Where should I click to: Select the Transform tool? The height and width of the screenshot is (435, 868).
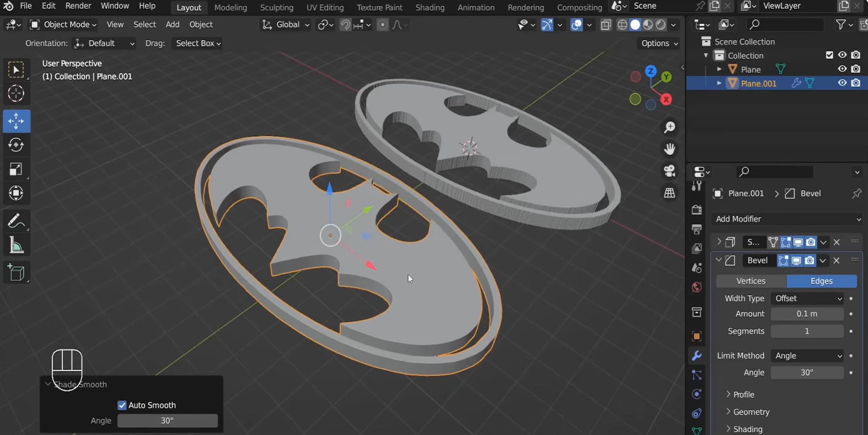pyautogui.click(x=16, y=193)
